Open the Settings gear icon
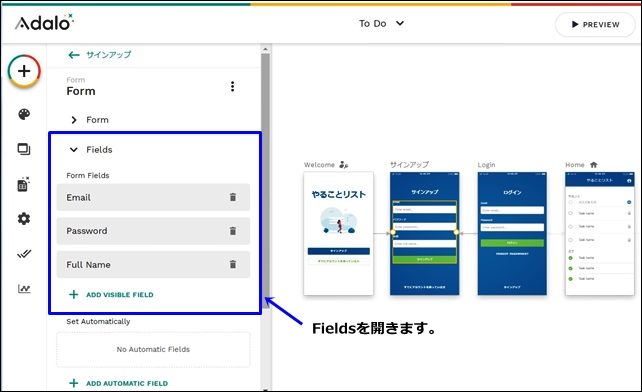 pyautogui.click(x=24, y=219)
